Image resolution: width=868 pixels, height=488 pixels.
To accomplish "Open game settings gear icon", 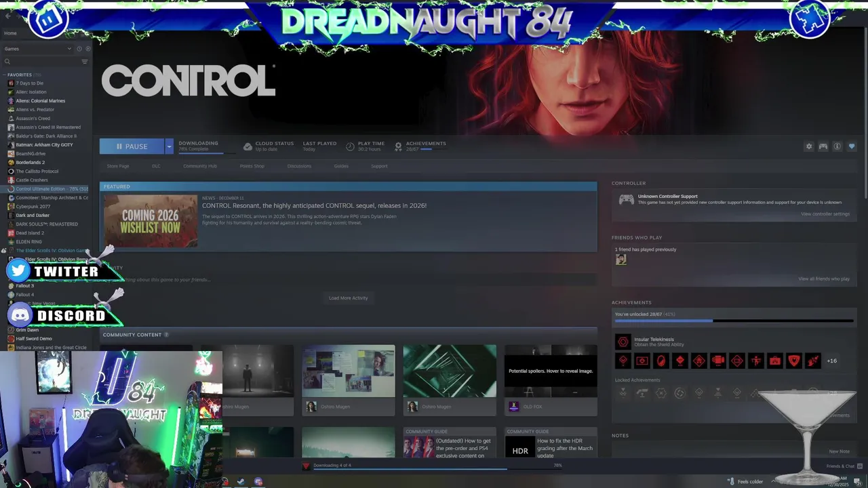I will [x=808, y=146].
